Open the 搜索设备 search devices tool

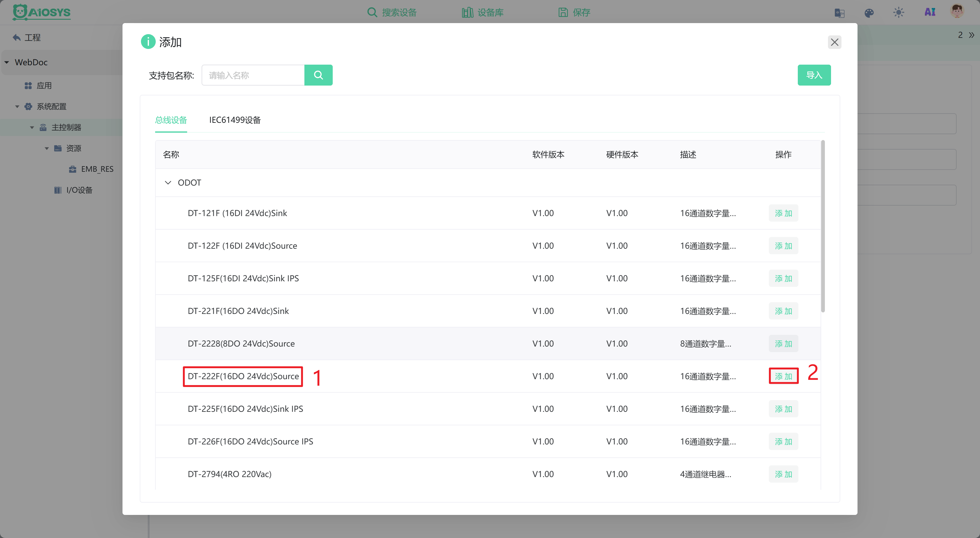click(392, 13)
